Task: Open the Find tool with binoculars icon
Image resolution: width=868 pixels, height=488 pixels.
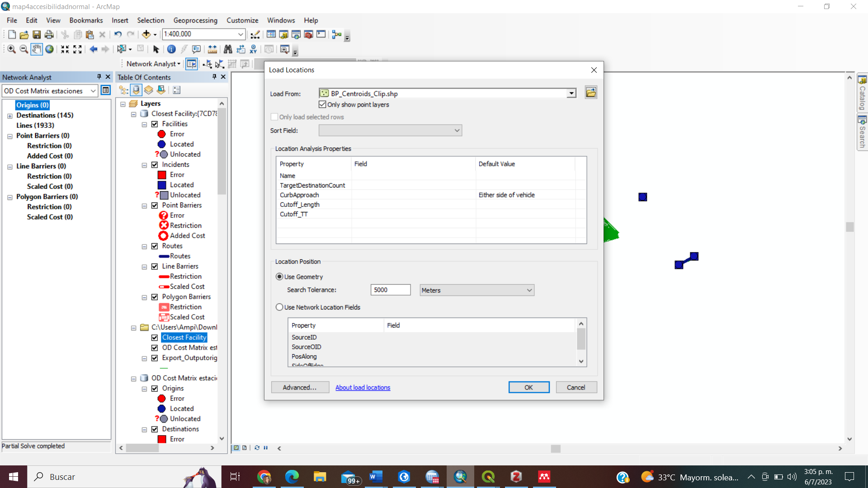Action: pyautogui.click(x=228, y=49)
